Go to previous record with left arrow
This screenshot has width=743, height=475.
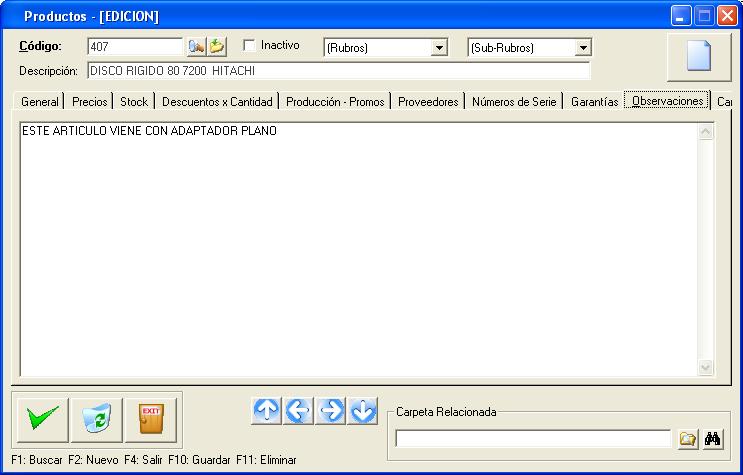tap(299, 411)
